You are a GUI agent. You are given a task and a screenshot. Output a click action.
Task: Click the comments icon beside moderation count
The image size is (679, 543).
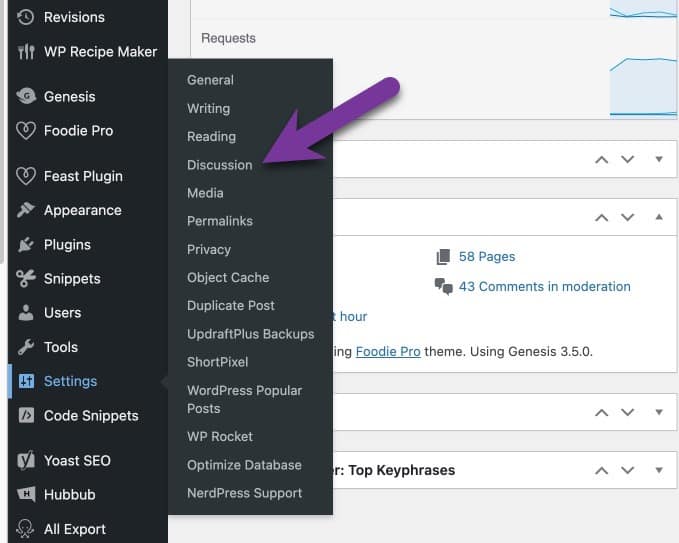point(443,286)
